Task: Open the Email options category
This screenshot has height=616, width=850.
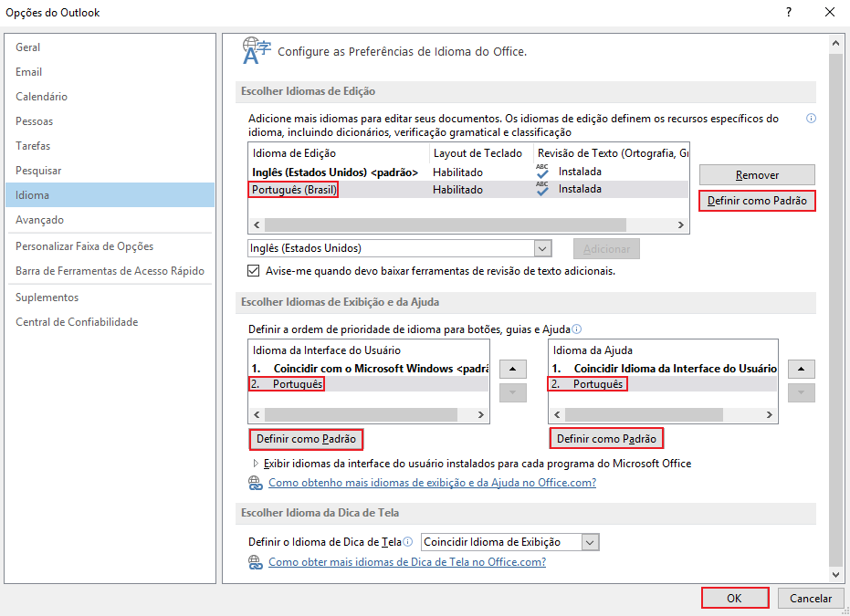Action: point(110,71)
